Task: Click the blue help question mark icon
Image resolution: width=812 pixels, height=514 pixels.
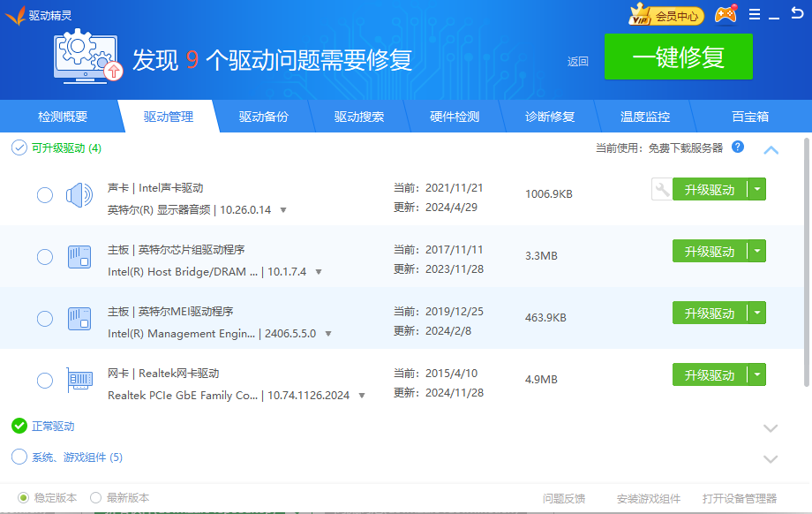Action: pos(738,147)
